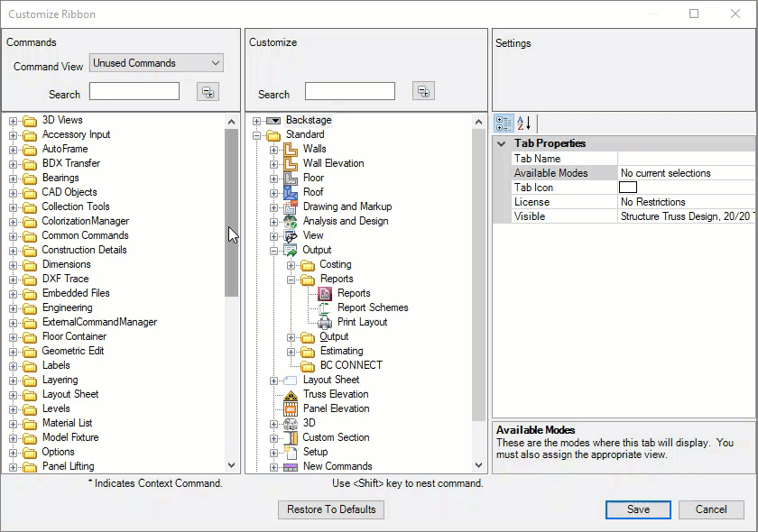Screen dimensions: 758x532
Task: Click the View tab icon
Action: tap(290, 236)
